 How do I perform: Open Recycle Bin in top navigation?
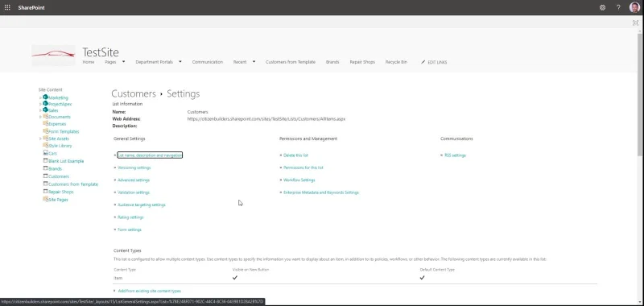[x=396, y=62]
